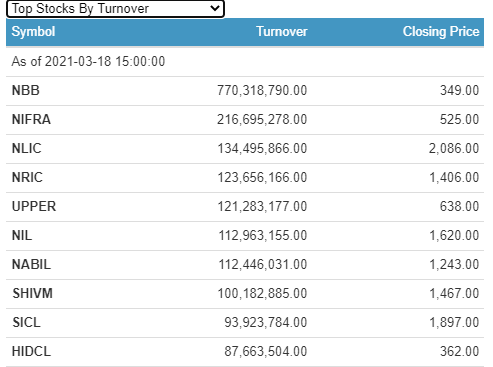Click the Closing Price column header
This screenshot has height=367, width=493.
pos(441,32)
